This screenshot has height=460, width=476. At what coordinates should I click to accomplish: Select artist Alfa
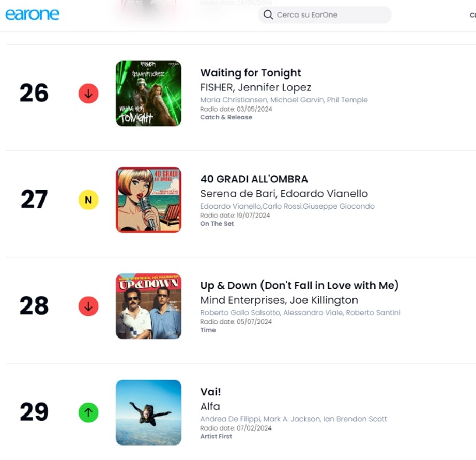(x=210, y=406)
